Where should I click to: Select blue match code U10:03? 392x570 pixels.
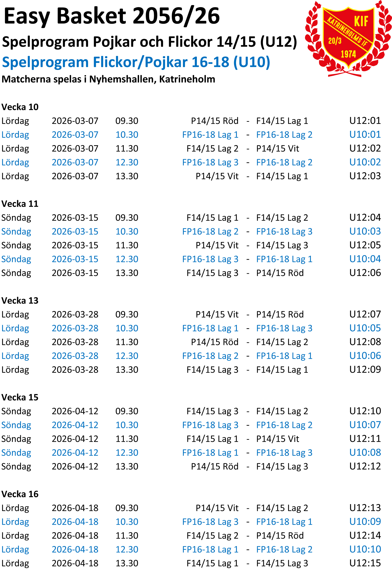365,231
